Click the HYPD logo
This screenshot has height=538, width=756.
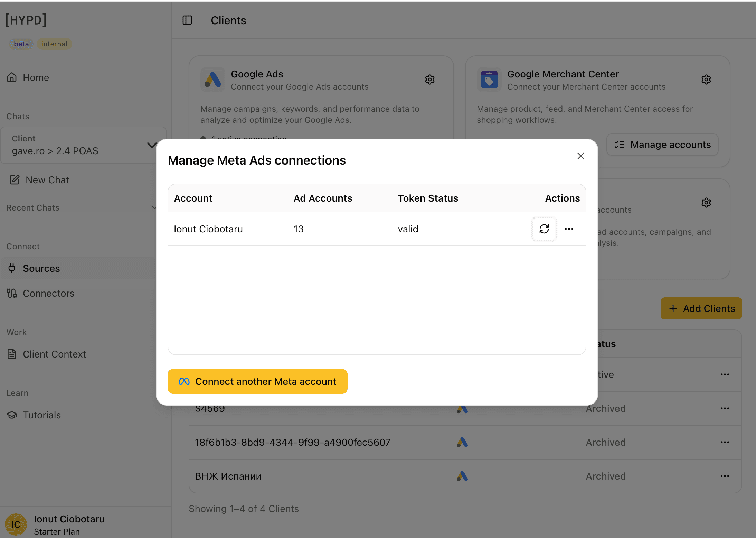26,20
